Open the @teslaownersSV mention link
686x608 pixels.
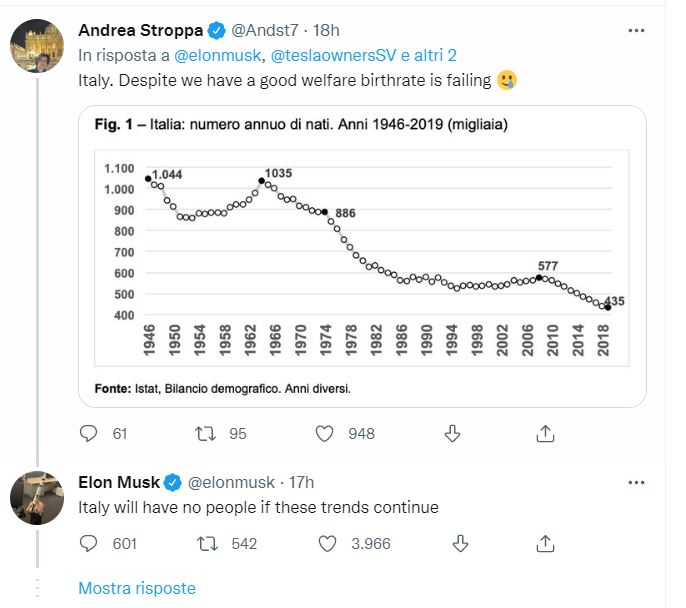(x=333, y=56)
